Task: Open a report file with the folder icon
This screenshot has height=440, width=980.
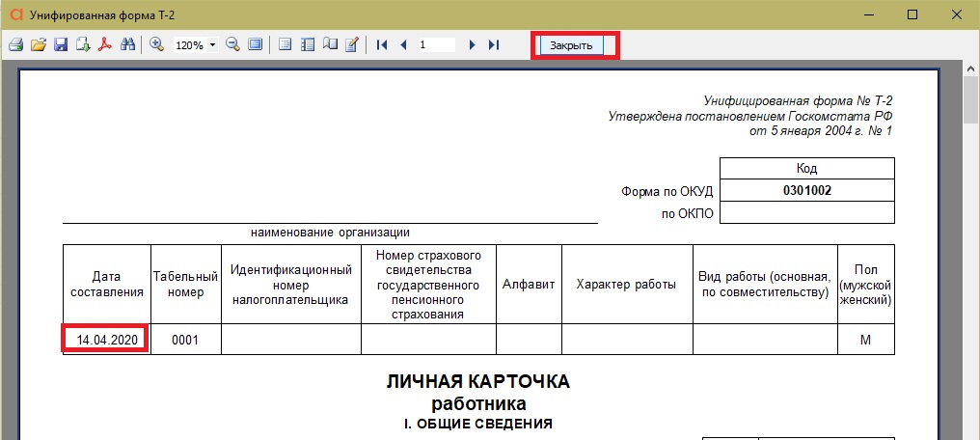Action: click(39, 45)
